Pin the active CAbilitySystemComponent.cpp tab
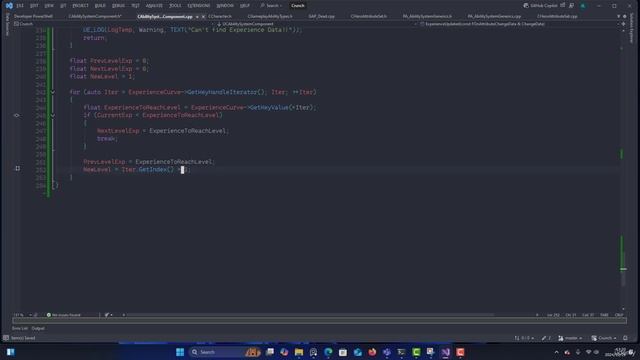 197,17
